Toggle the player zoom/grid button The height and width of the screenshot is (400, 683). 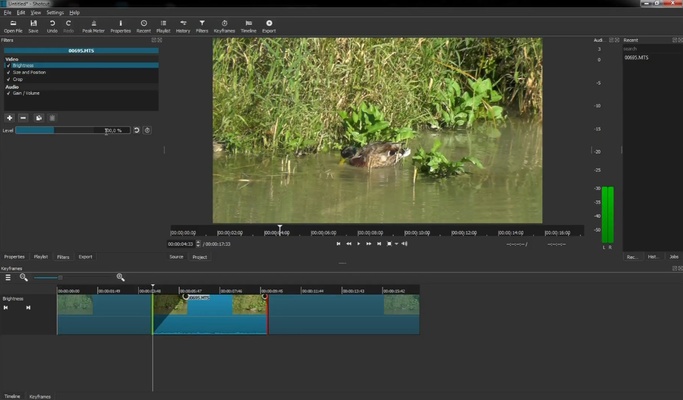tap(389, 244)
